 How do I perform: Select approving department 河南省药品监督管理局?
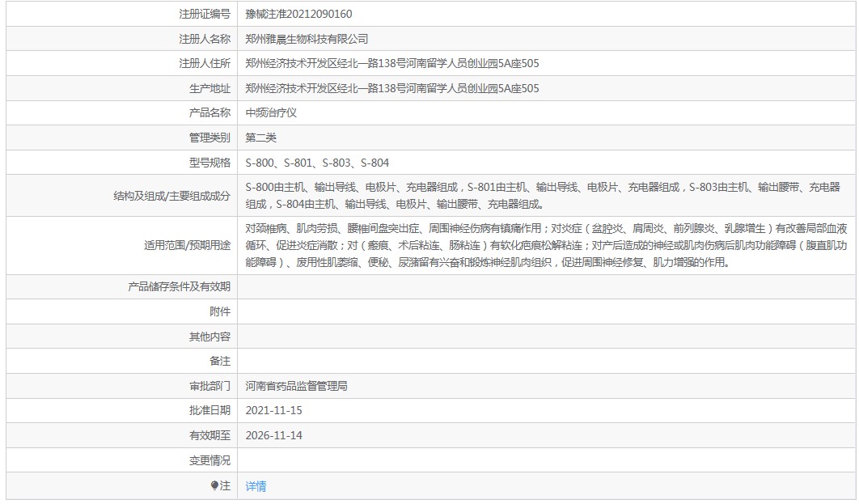click(x=296, y=386)
